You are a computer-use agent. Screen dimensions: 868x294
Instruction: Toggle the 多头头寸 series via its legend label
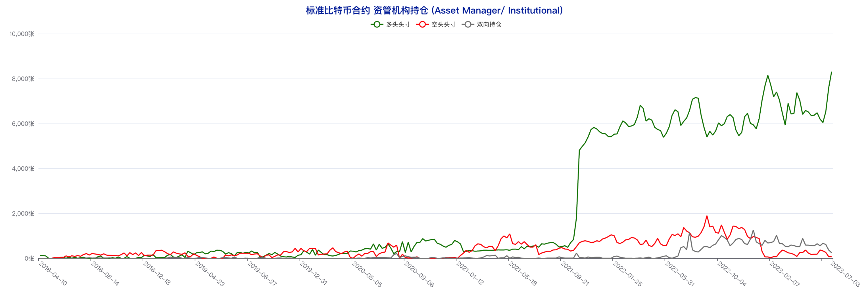[398, 25]
